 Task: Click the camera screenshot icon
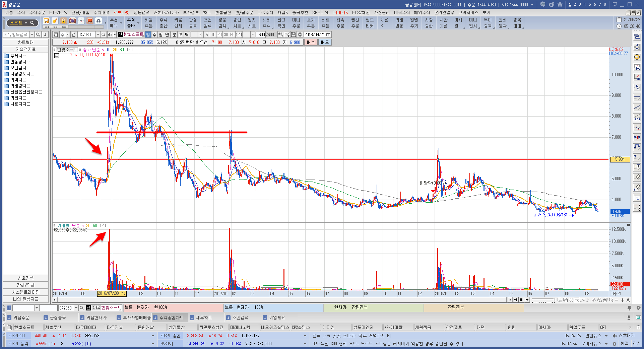pyautogui.click(x=72, y=21)
